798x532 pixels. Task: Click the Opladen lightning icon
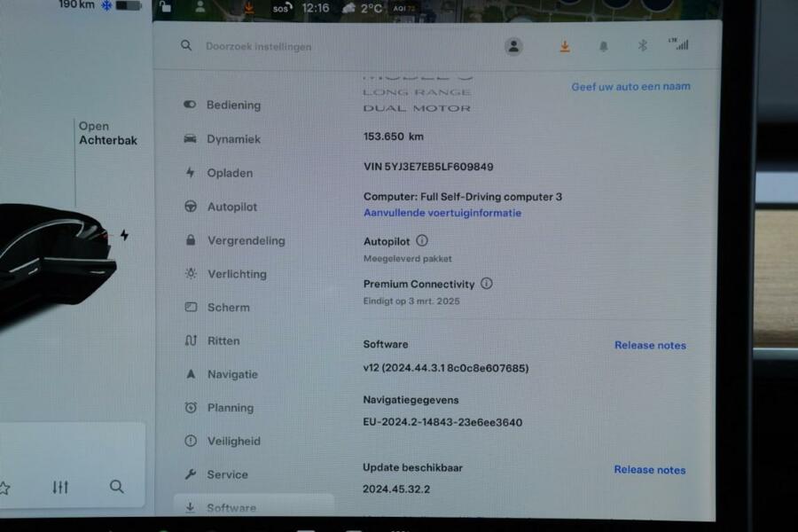(191, 173)
